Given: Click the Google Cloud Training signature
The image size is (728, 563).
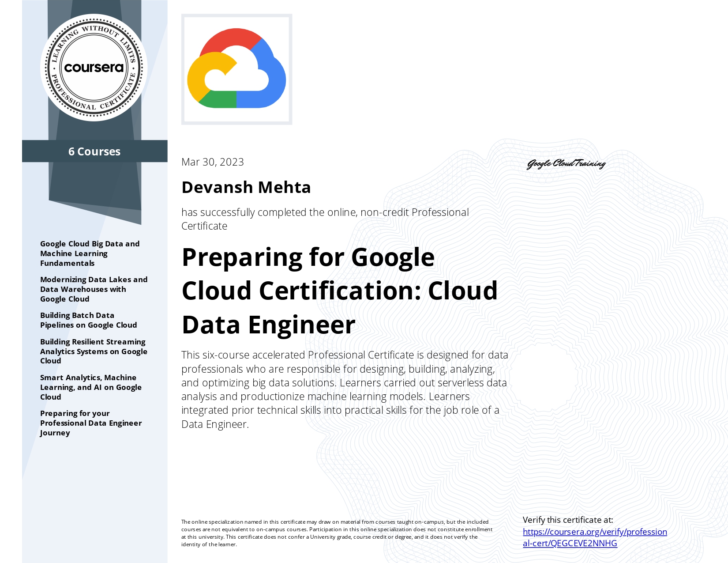Looking at the screenshot, I should coord(566,164).
